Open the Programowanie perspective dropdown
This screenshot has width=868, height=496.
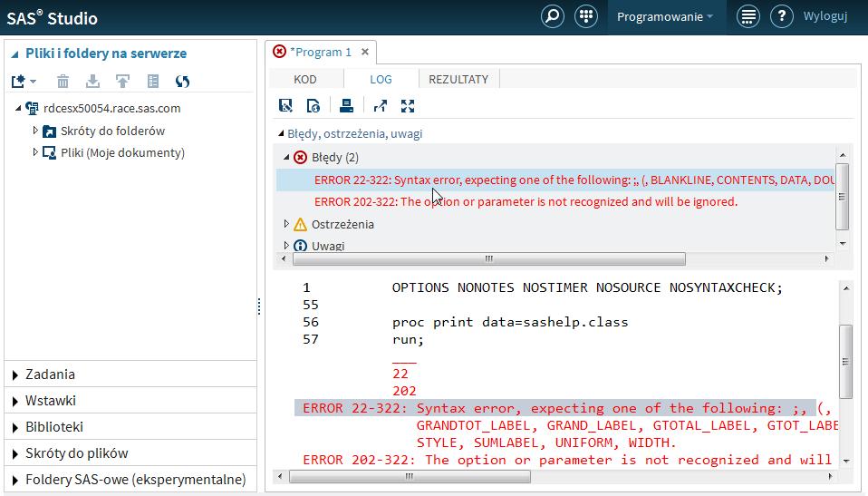666,17
